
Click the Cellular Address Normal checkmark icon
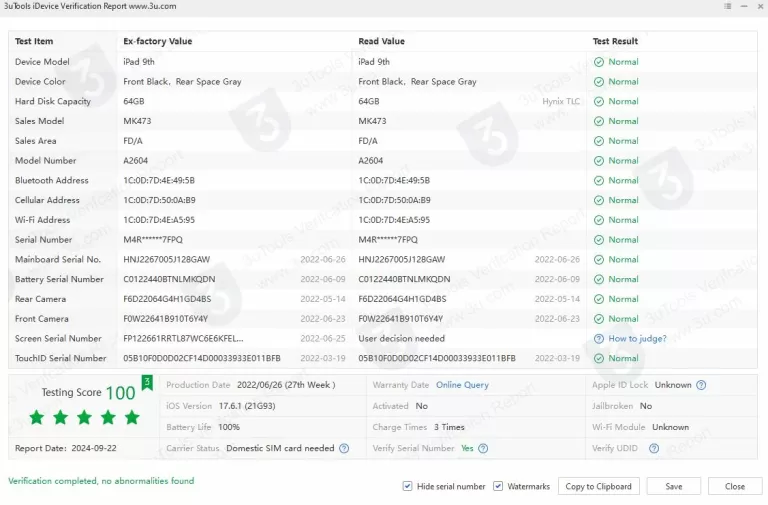(x=599, y=200)
